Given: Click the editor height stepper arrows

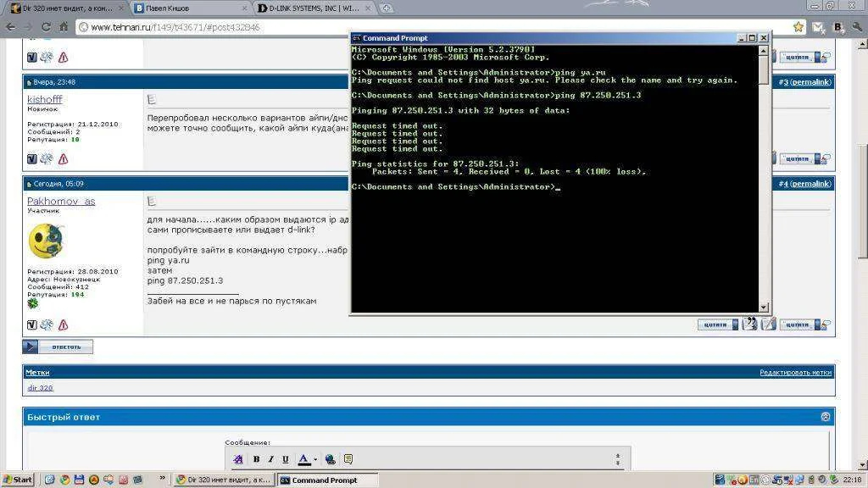Looking at the screenshot, I should coord(618,459).
